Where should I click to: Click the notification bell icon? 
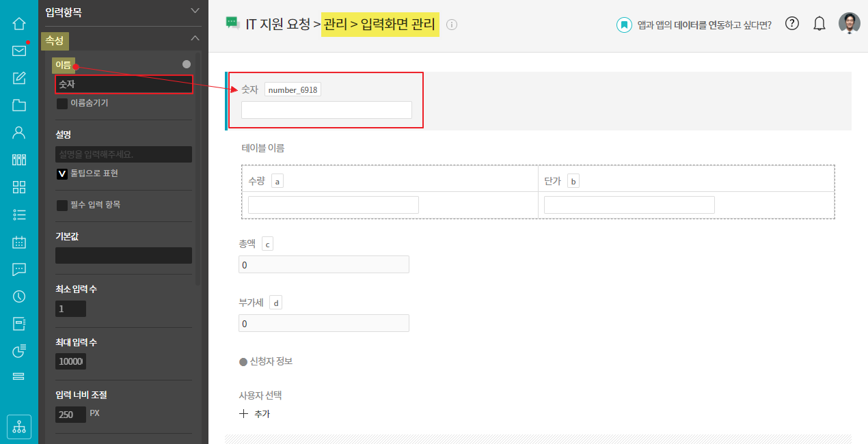coord(819,24)
